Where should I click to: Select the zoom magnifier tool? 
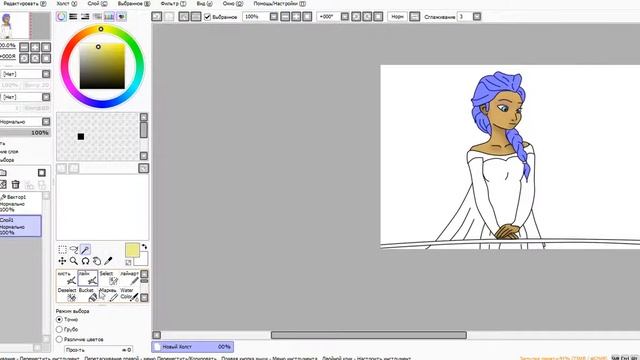pyautogui.click(x=74, y=261)
